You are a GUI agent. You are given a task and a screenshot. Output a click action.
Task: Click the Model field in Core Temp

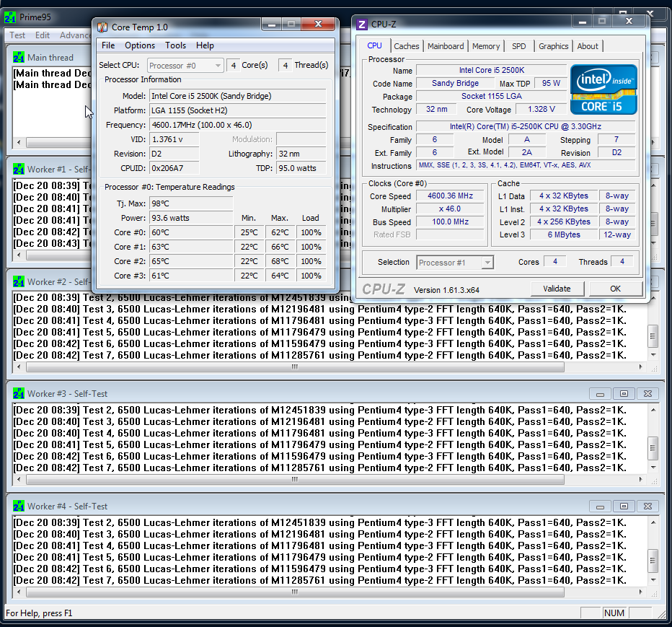point(237,96)
